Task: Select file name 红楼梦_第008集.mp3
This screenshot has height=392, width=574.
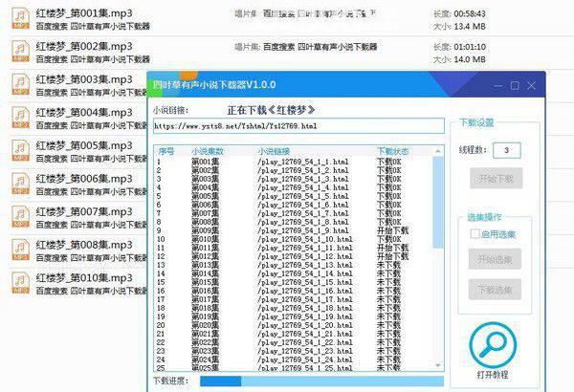Action: point(84,245)
